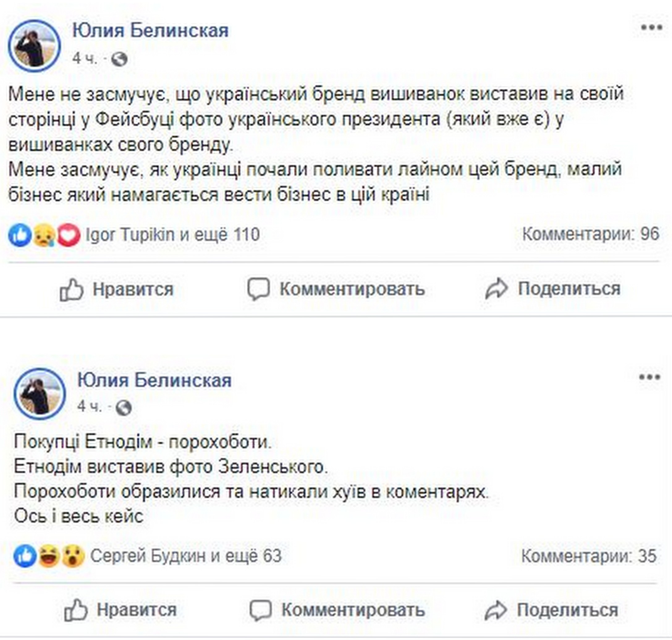Expand Комментарии: 96 comments list
Image resolution: width=672 pixels, height=640 pixels.
point(590,234)
